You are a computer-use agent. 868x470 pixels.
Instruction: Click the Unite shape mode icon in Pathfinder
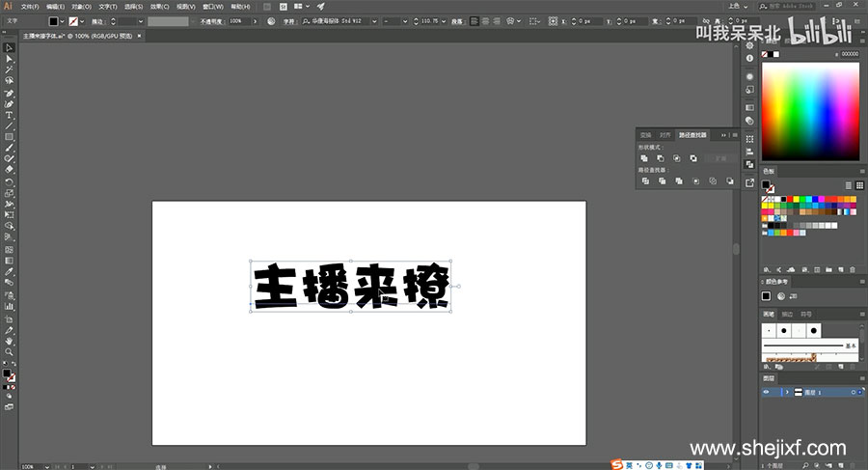643,158
